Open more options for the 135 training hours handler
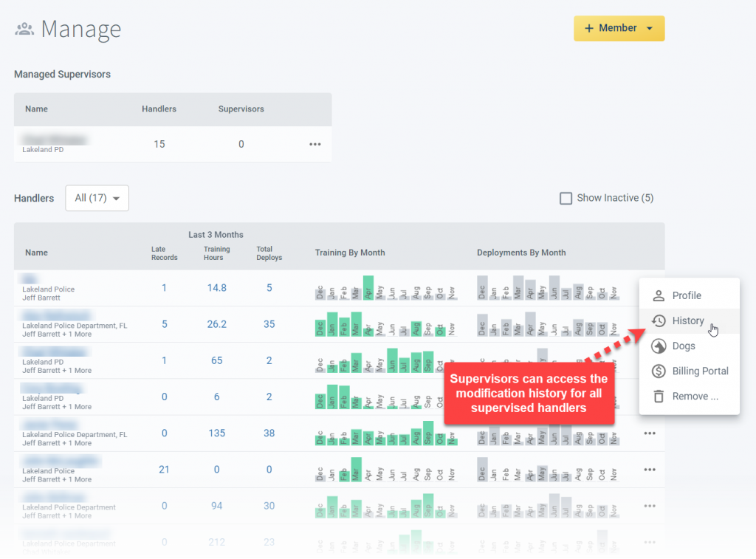Image resolution: width=756 pixels, height=559 pixels. click(x=650, y=433)
